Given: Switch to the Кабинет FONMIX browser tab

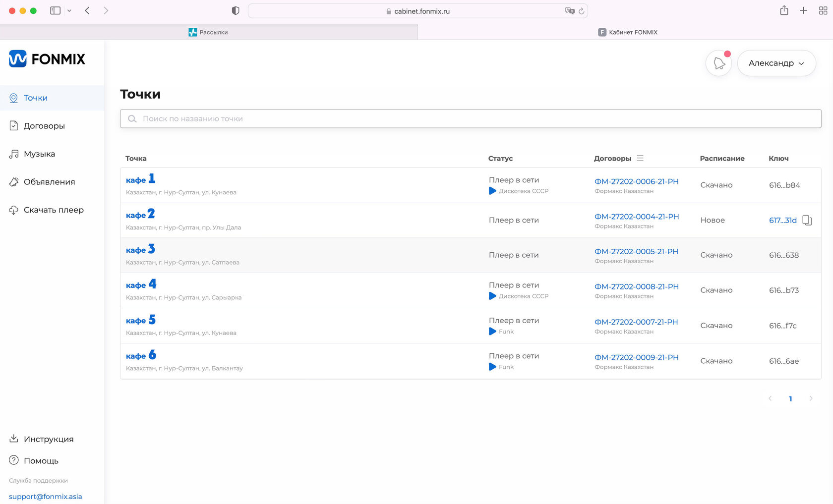Looking at the screenshot, I should coord(626,32).
